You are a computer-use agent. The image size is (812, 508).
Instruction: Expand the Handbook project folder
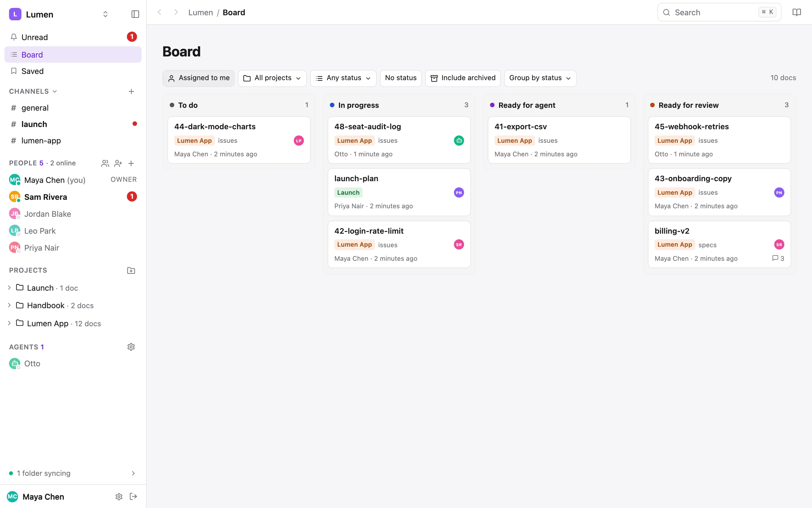9,305
